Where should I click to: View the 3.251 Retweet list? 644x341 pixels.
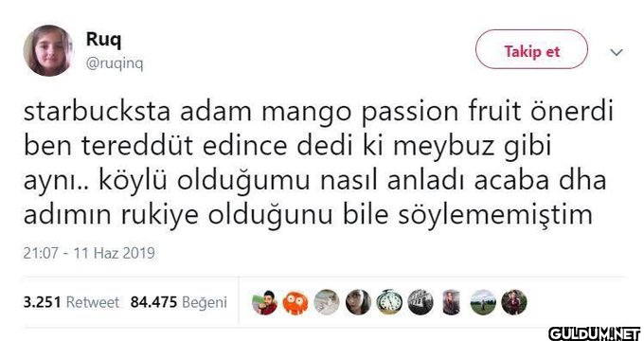[71, 302]
